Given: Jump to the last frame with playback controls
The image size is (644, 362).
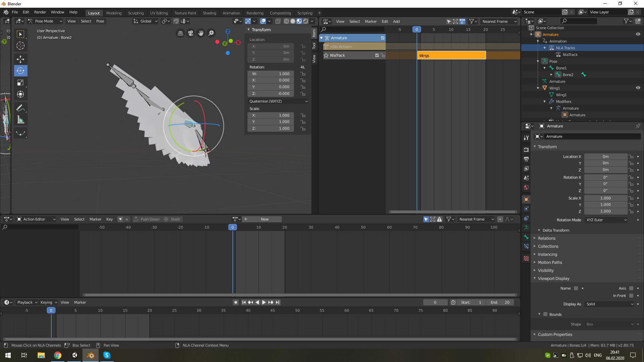Looking at the screenshot, I should click(x=278, y=302).
